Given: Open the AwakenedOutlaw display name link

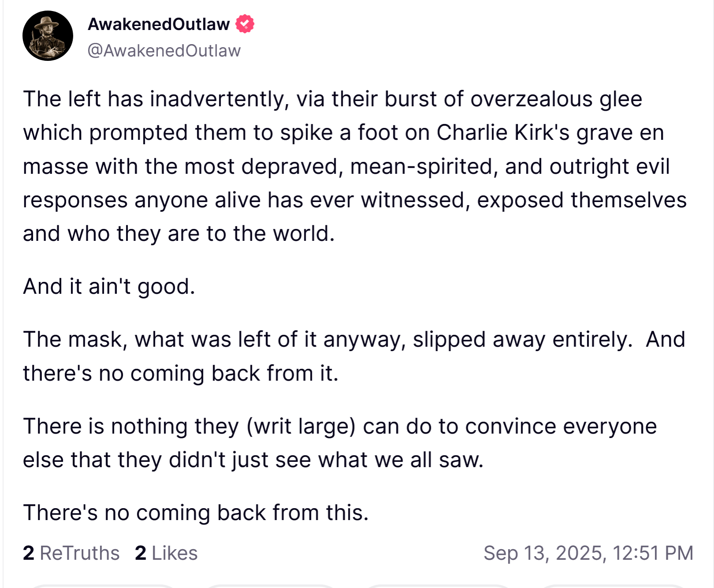Looking at the screenshot, I should tap(159, 24).
